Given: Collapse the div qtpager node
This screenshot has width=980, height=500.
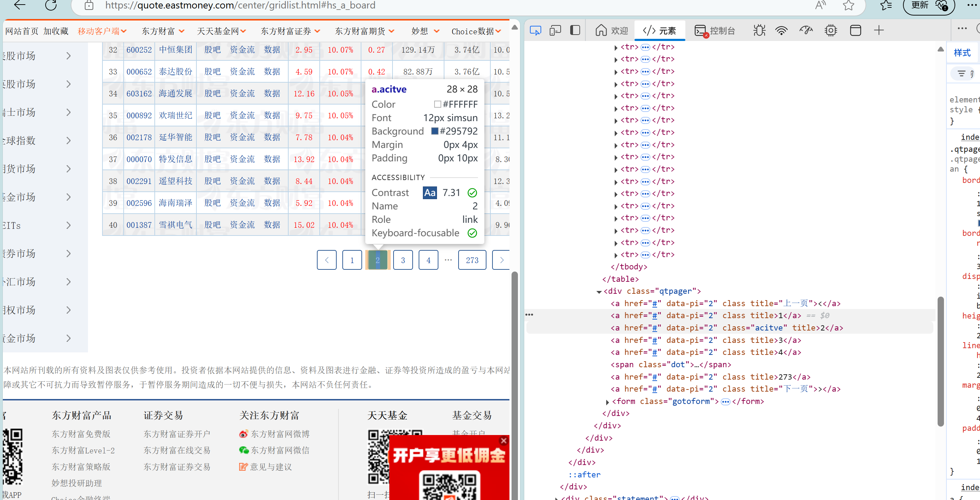Looking at the screenshot, I should pyautogui.click(x=599, y=292).
